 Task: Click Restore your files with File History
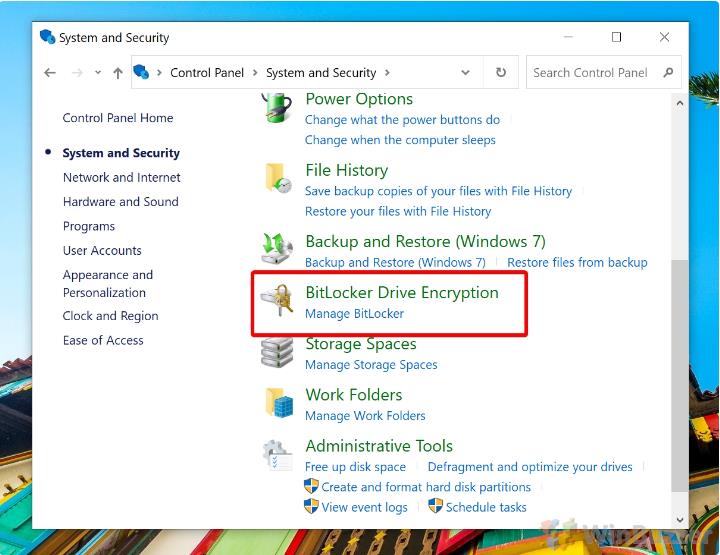click(x=398, y=211)
